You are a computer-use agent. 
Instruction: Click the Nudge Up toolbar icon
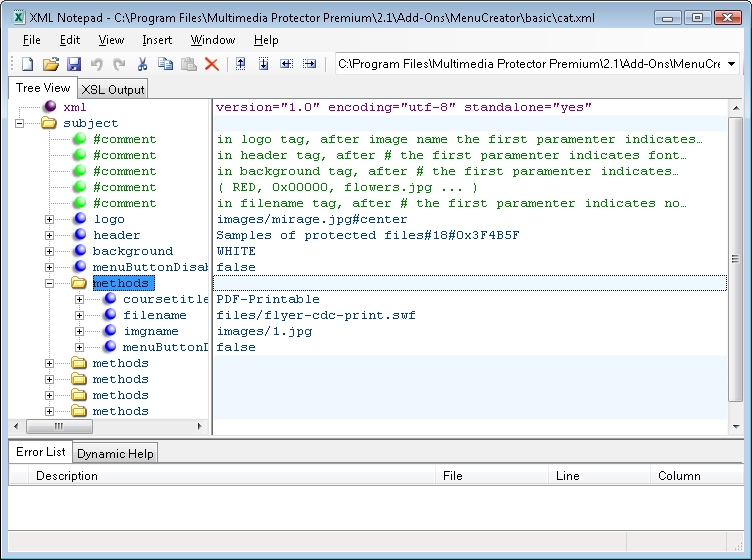(x=240, y=64)
